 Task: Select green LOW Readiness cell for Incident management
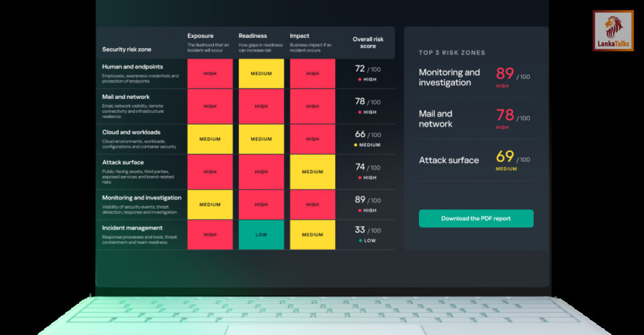tap(261, 235)
